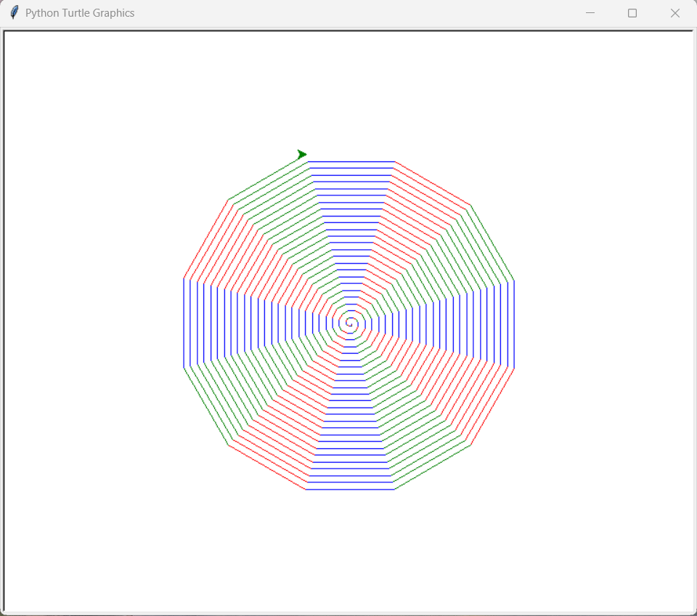The image size is (697, 616).
Task: Click the bottom blue edge of the spiral
Action: click(348, 490)
